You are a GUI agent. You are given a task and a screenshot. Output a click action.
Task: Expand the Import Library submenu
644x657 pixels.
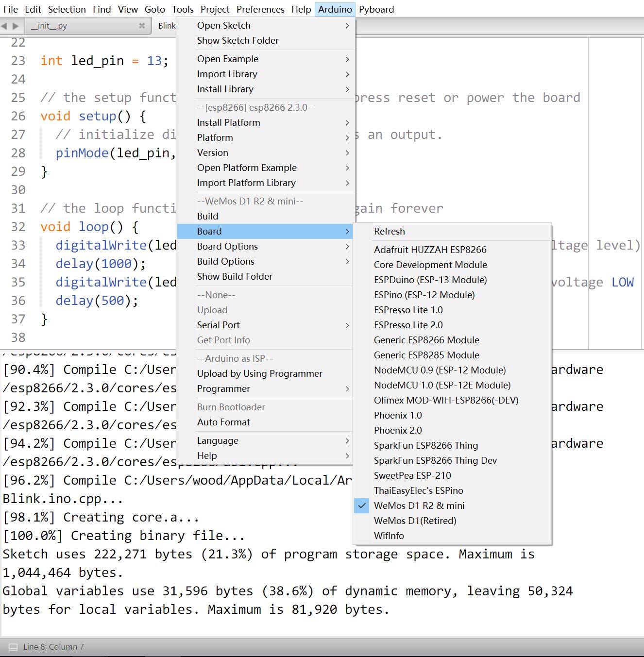point(266,74)
